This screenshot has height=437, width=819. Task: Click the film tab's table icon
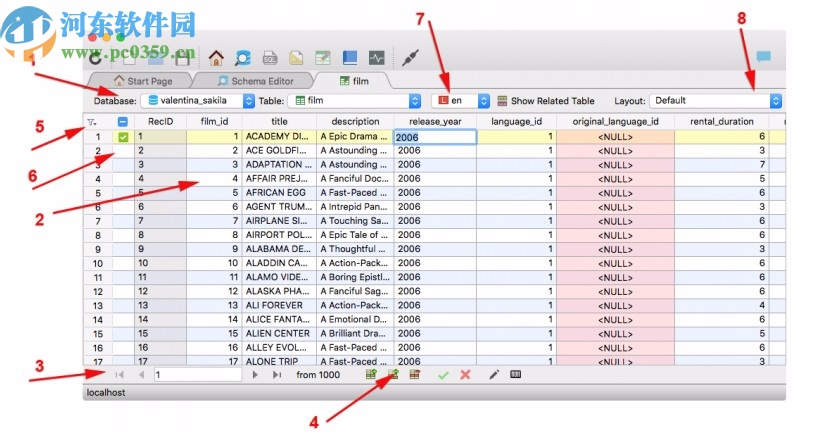[344, 81]
